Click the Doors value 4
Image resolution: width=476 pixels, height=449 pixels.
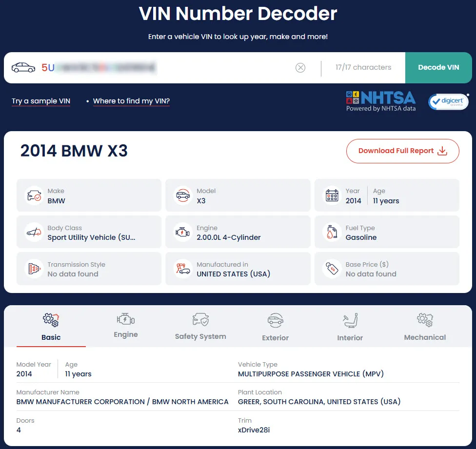click(x=19, y=430)
